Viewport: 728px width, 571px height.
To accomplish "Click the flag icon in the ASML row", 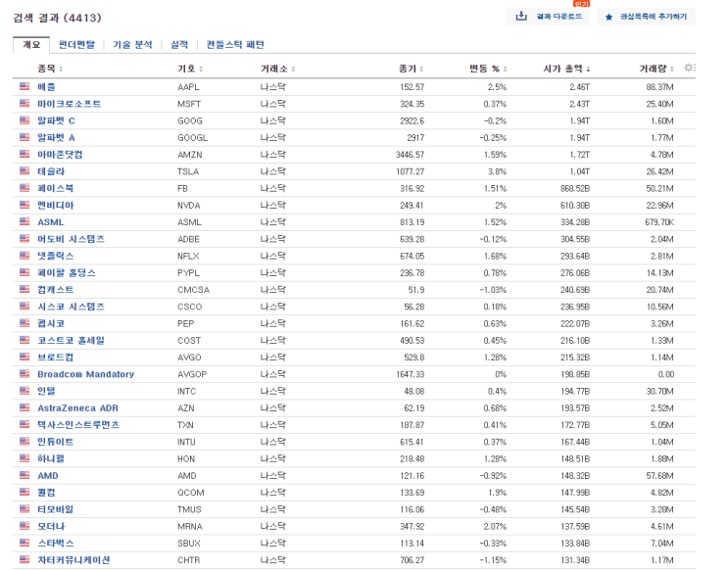I will (x=24, y=221).
